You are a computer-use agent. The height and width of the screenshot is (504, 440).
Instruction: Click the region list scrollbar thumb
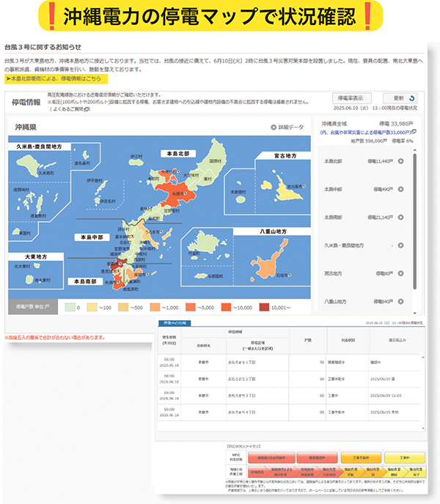click(414, 221)
